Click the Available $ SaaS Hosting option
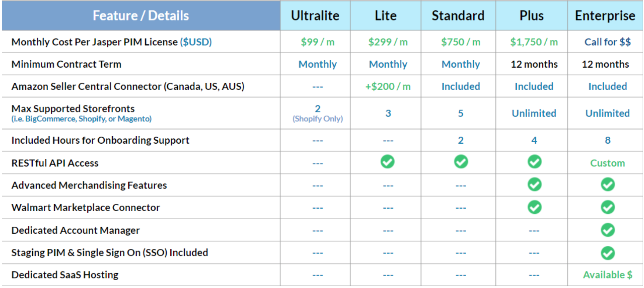This screenshot has width=644, height=288. point(608,275)
